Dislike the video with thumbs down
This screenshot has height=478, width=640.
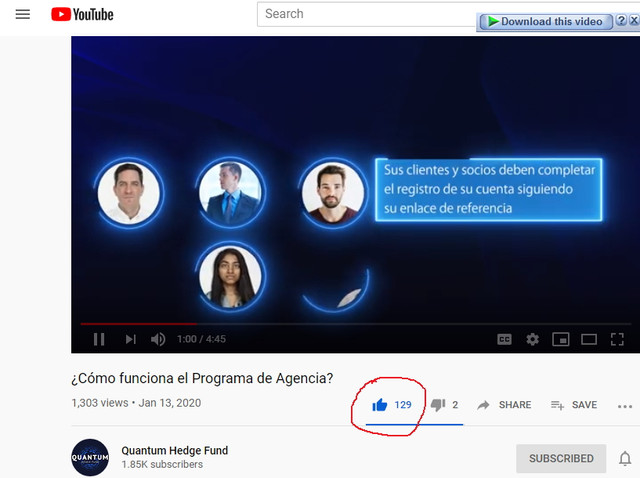[438, 405]
